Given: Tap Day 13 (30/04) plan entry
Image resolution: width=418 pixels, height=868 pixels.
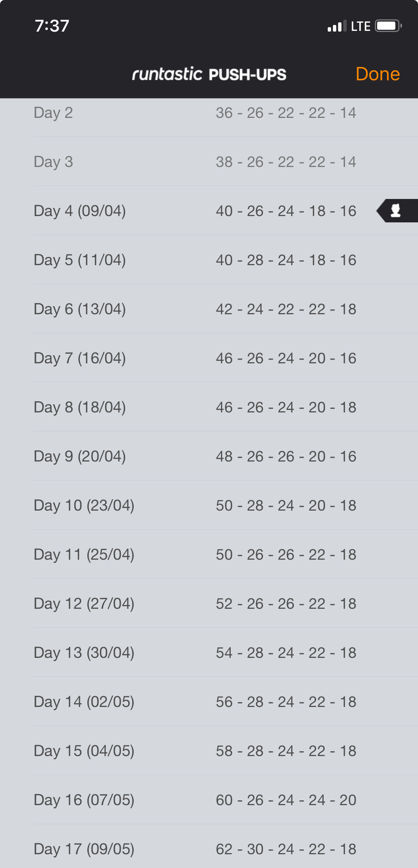Looking at the screenshot, I should [x=209, y=653].
